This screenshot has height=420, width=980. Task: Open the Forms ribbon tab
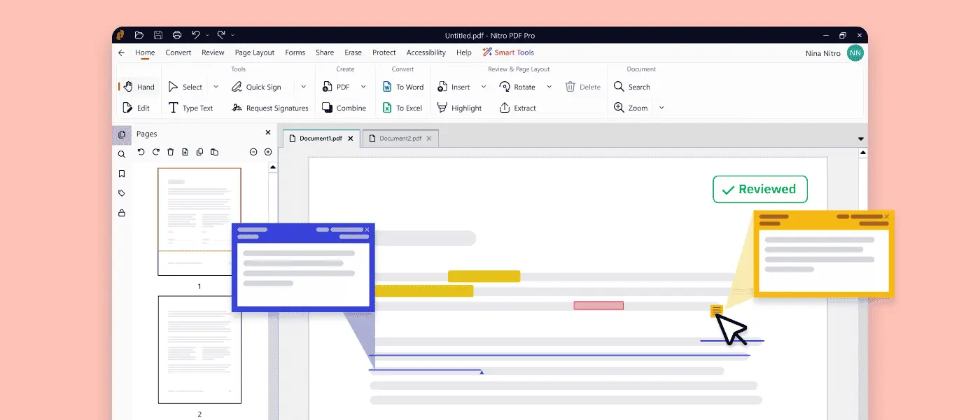295,52
